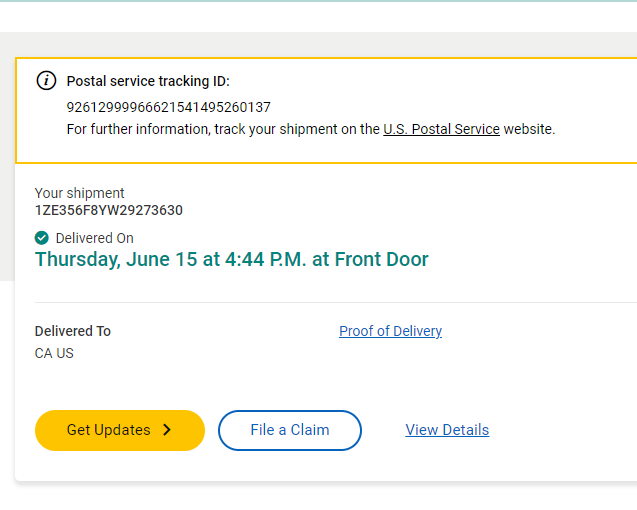
Task: Click the word "website" after Postal Service link
Action: pyautogui.click(x=529, y=129)
